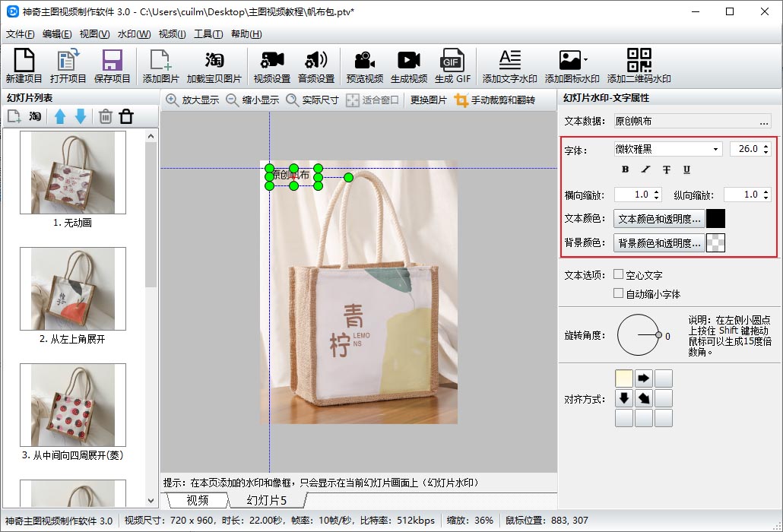Click the 生成 GIF icon
Image resolution: width=783 pixels, height=532 pixels.
pyautogui.click(x=452, y=61)
